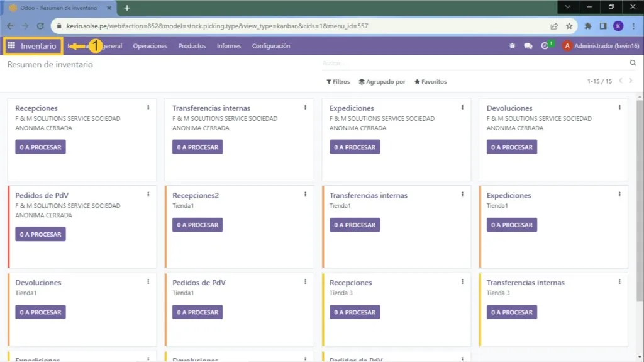
Task: Click the Inventario app title
Action: click(38, 46)
